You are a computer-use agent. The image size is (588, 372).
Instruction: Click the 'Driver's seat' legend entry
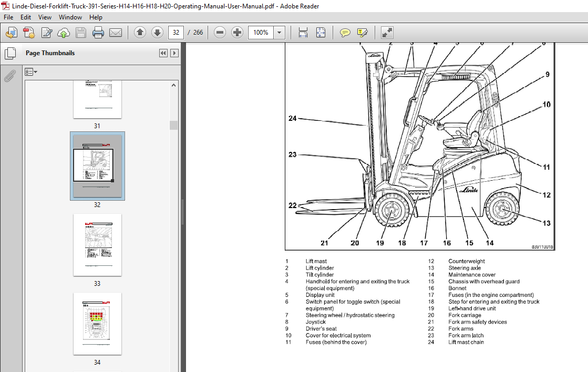[x=321, y=329]
